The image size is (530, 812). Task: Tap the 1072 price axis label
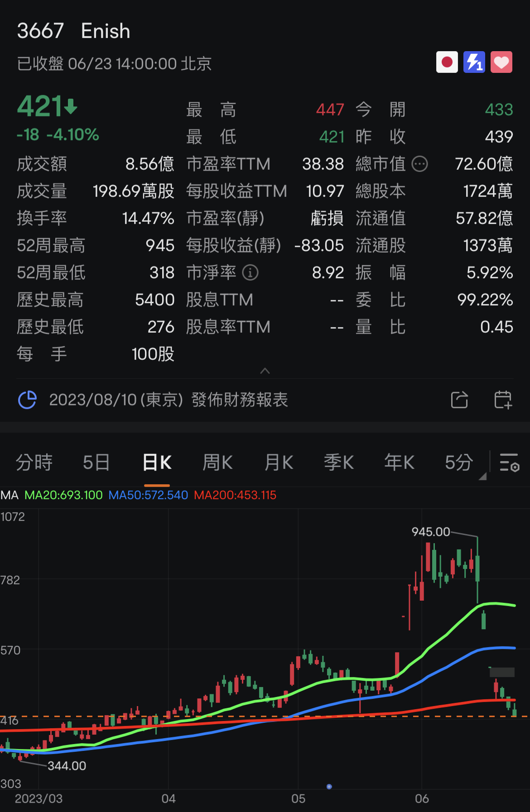click(13, 517)
